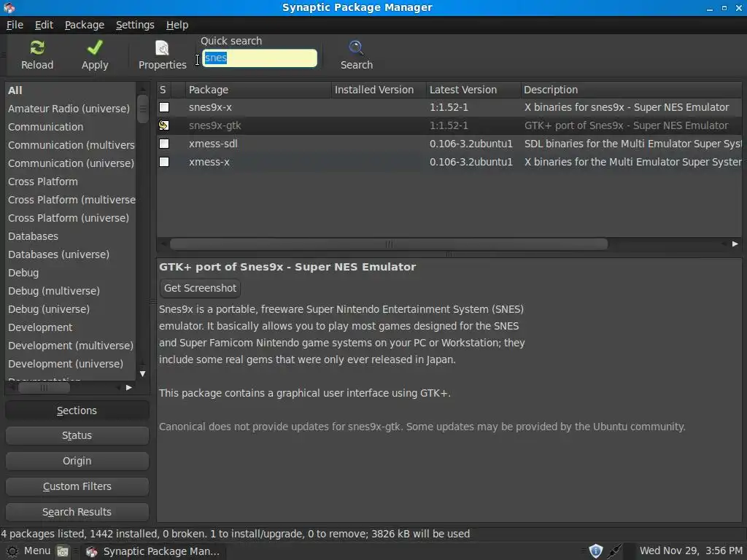Click the Menu label in the taskbar
747x560 pixels.
click(37, 551)
